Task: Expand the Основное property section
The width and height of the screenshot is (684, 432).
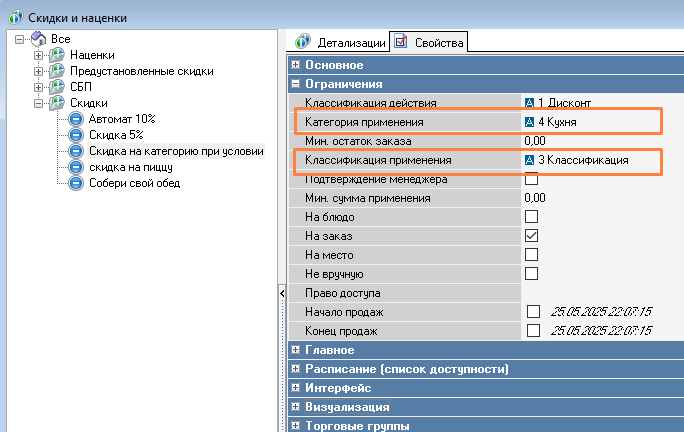Action: coord(296,65)
